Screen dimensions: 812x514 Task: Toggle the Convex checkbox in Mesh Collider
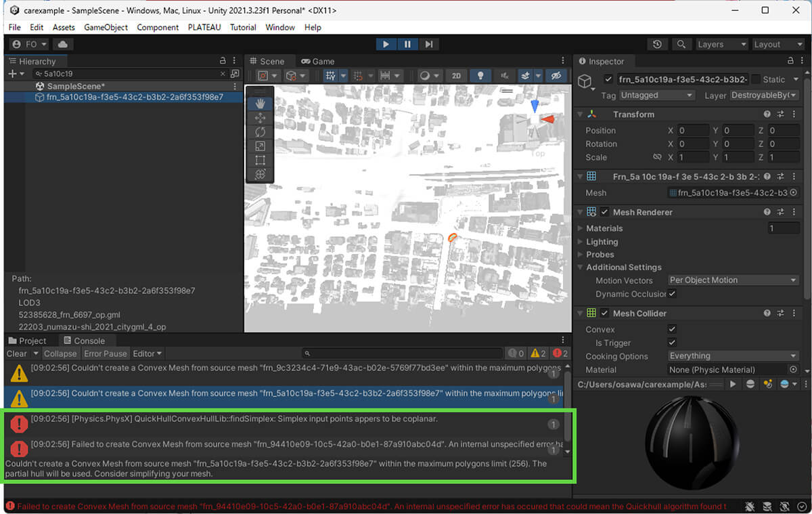point(672,330)
